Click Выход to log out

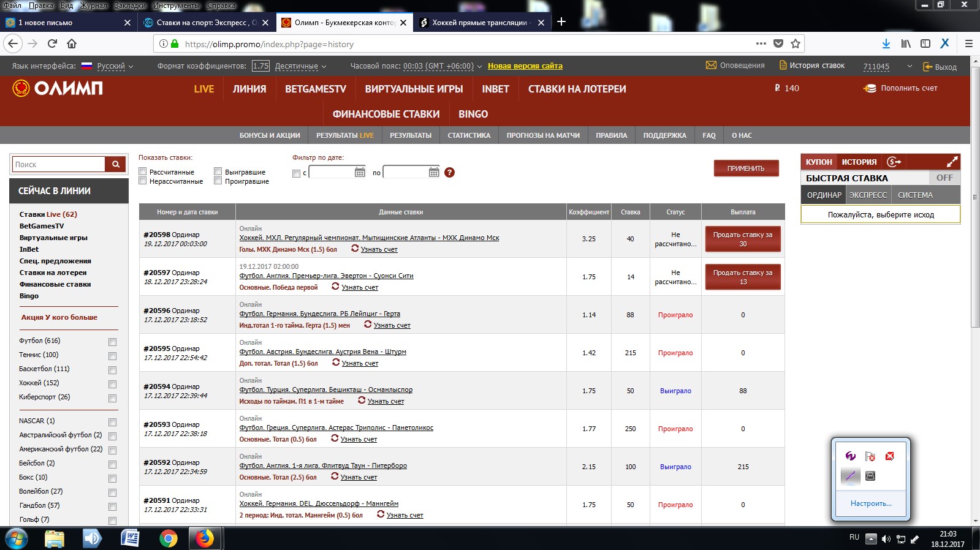point(940,67)
